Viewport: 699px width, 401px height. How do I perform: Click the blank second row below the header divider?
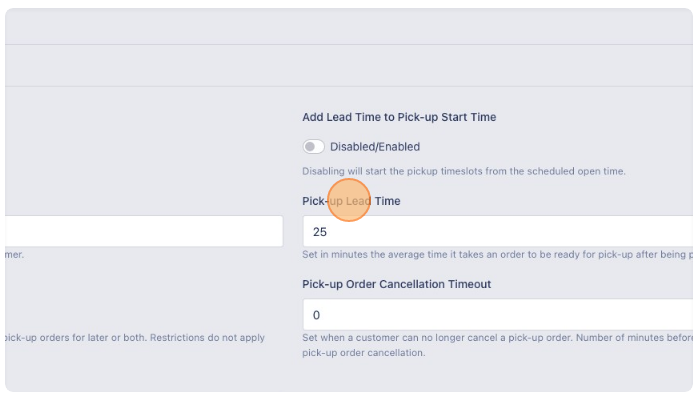(x=349, y=65)
